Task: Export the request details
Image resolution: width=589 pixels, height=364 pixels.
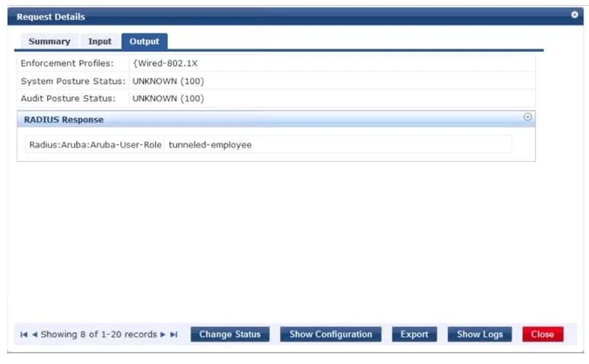Action: 414,334
